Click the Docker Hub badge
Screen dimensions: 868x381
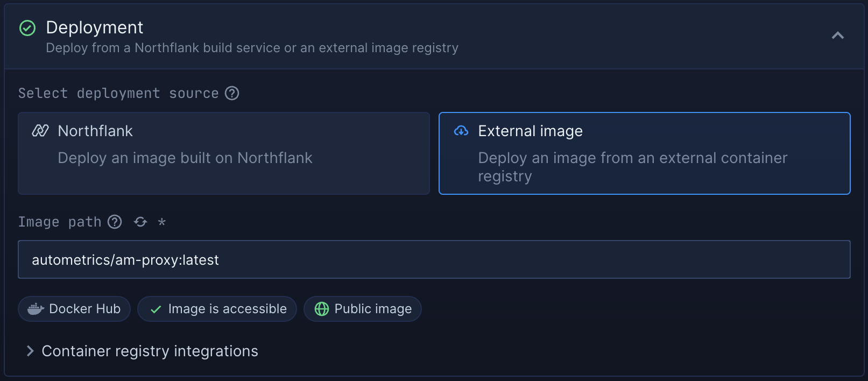click(x=74, y=308)
